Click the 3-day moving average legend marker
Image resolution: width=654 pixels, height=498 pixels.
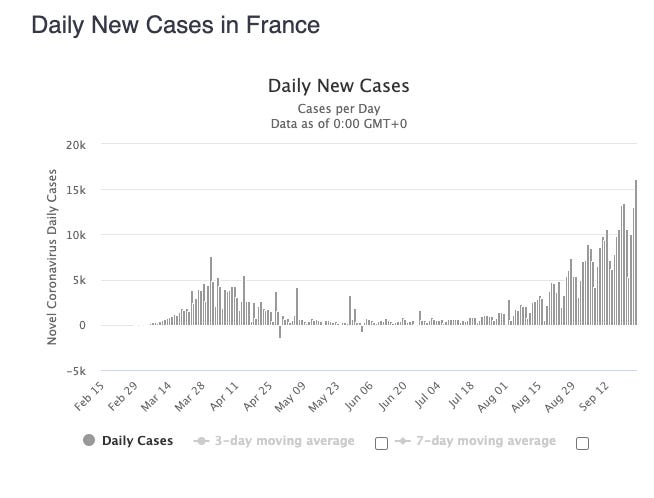click(200, 441)
